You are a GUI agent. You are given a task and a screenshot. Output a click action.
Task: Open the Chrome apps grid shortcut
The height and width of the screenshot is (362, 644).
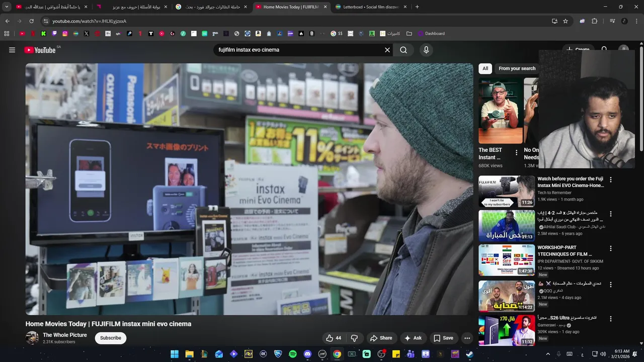click(x=7, y=34)
